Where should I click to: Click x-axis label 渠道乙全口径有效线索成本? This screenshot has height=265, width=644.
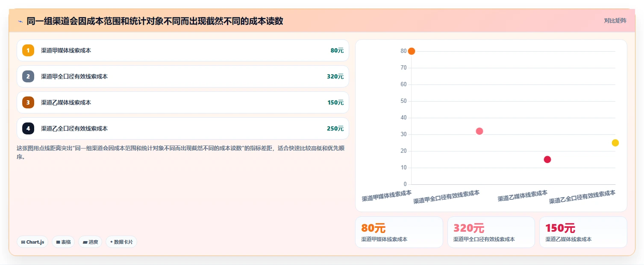(582, 197)
